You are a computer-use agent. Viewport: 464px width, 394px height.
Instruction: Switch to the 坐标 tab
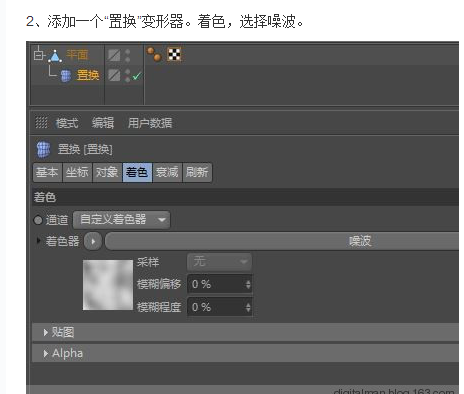point(77,172)
